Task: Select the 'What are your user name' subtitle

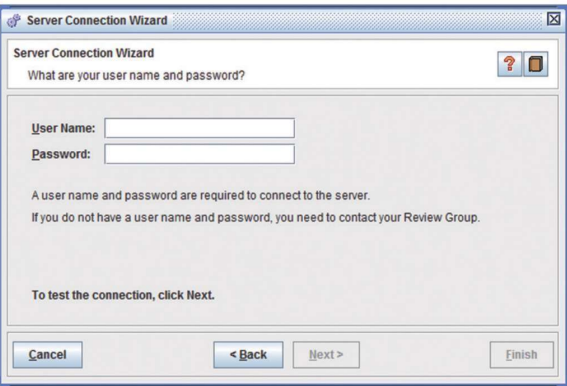Action: (136, 76)
